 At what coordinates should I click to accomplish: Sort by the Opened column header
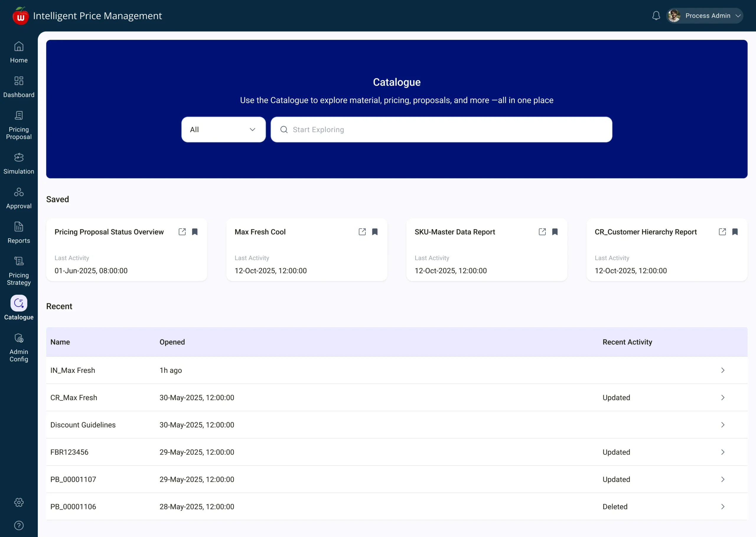pyautogui.click(x=172, y=342)
